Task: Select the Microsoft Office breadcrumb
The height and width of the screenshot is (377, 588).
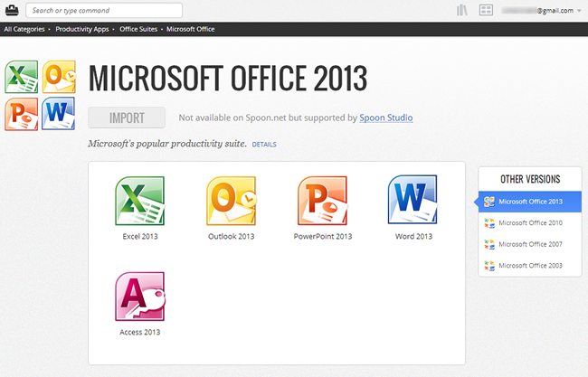Action: [191, 29]
